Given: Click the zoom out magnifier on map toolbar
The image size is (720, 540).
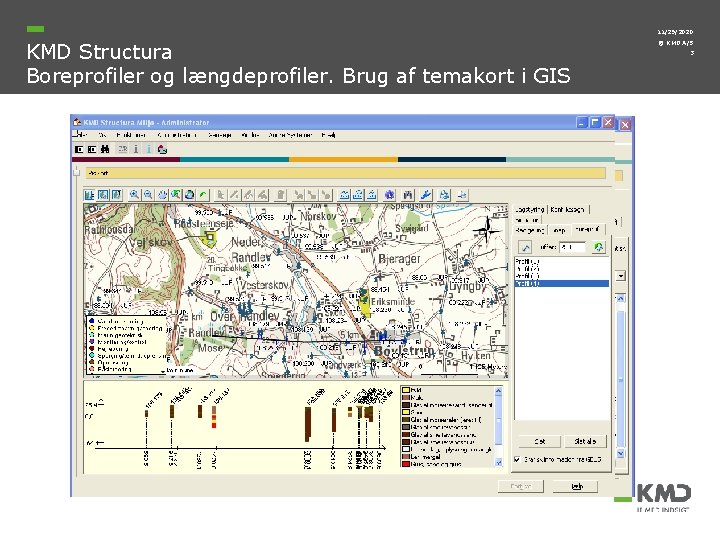Looking at the screenshot, I should click(x=148, y=195).
